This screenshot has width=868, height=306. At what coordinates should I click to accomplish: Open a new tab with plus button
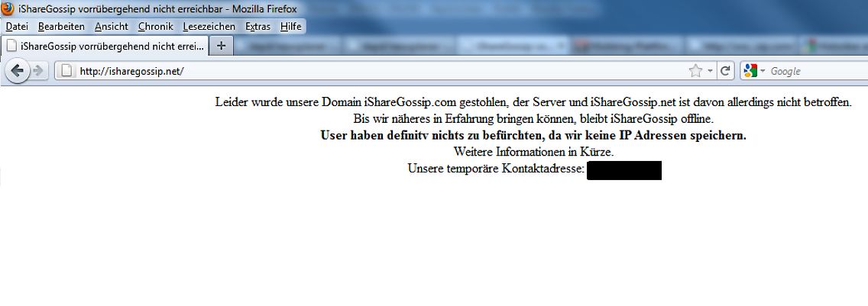click(221, 46)
